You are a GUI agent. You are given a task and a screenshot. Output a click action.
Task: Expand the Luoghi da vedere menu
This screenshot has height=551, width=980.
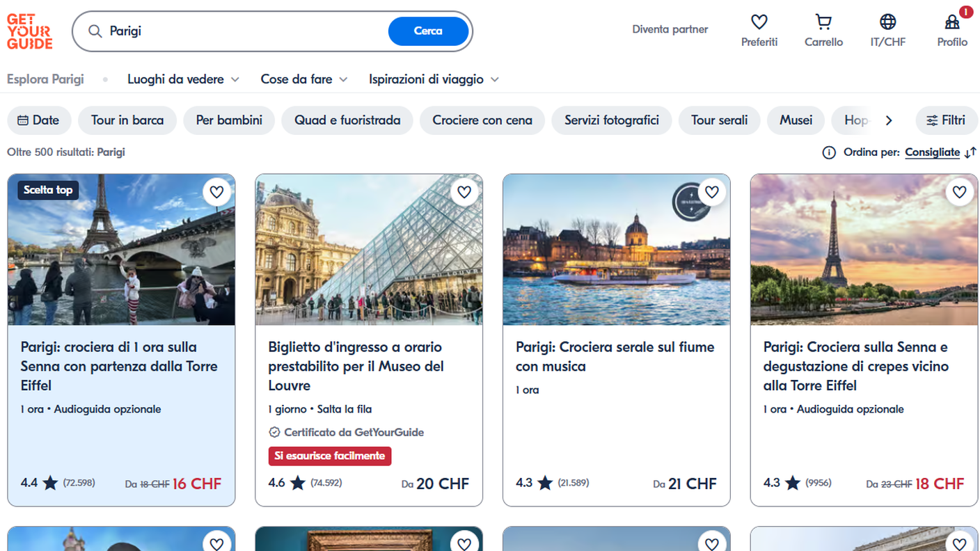[x=183, y=79]
